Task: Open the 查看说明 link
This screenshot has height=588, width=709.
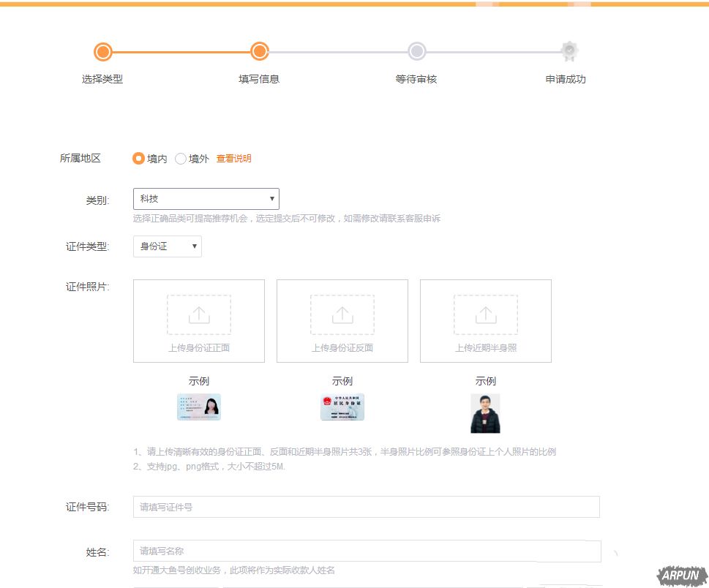Action: pos(233,157)
